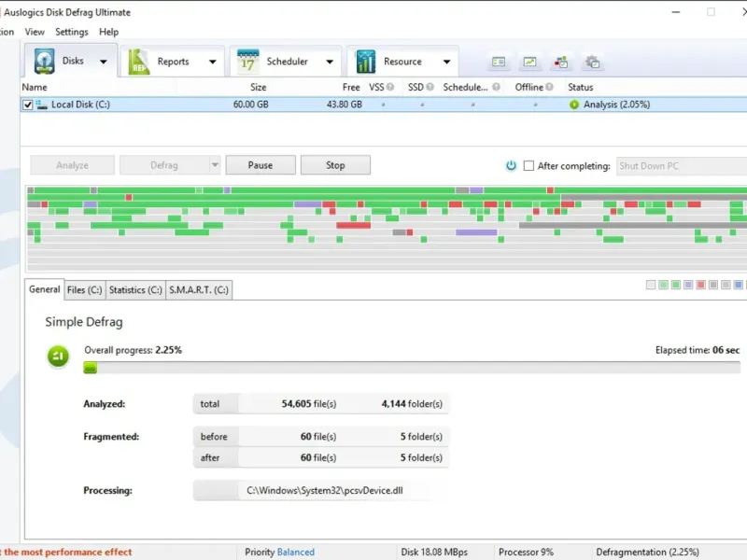Switch to the General tab
The height and width of the screenshot is (560, 747).
44,289
